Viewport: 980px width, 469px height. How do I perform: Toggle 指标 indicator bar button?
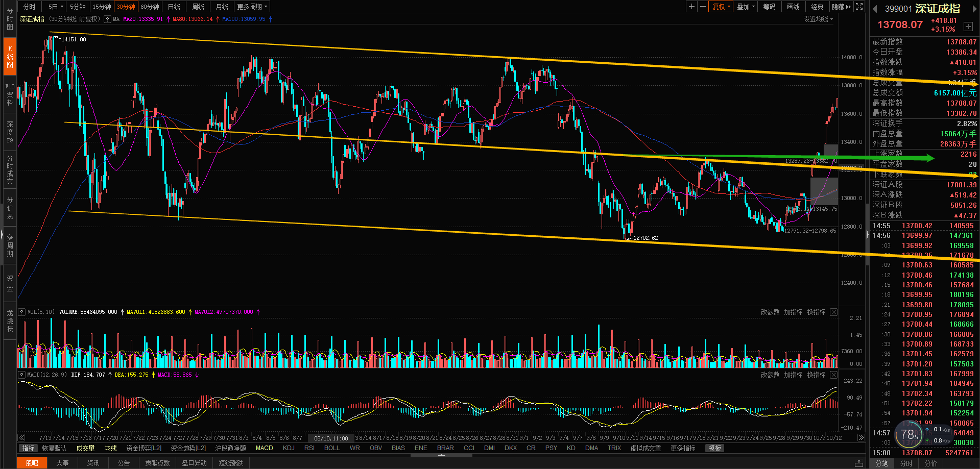(x=29, y=448)
